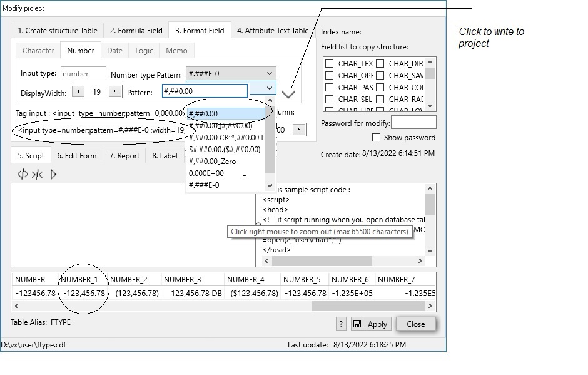Click the collapse code brackets icon

point(38,175)
